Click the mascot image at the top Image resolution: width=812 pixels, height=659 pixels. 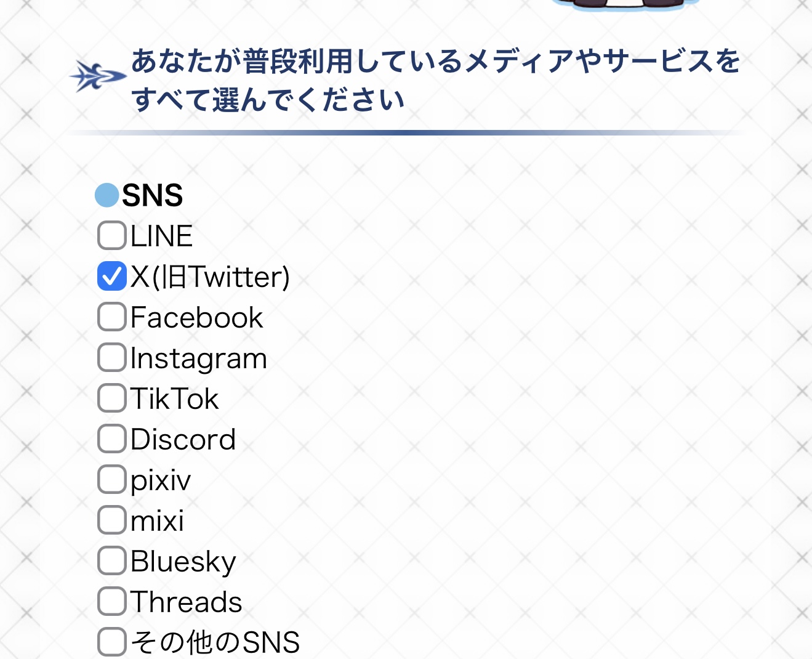pos(625,5)
